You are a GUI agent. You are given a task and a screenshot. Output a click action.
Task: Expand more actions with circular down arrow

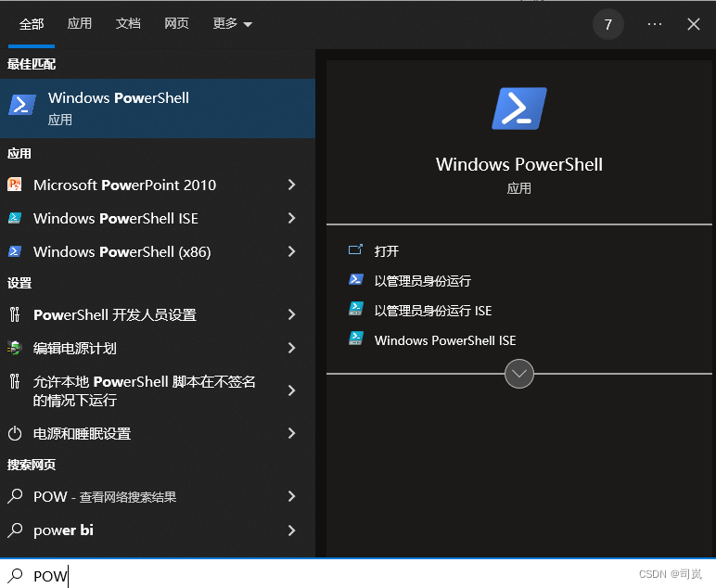click(x=519, y=374)
